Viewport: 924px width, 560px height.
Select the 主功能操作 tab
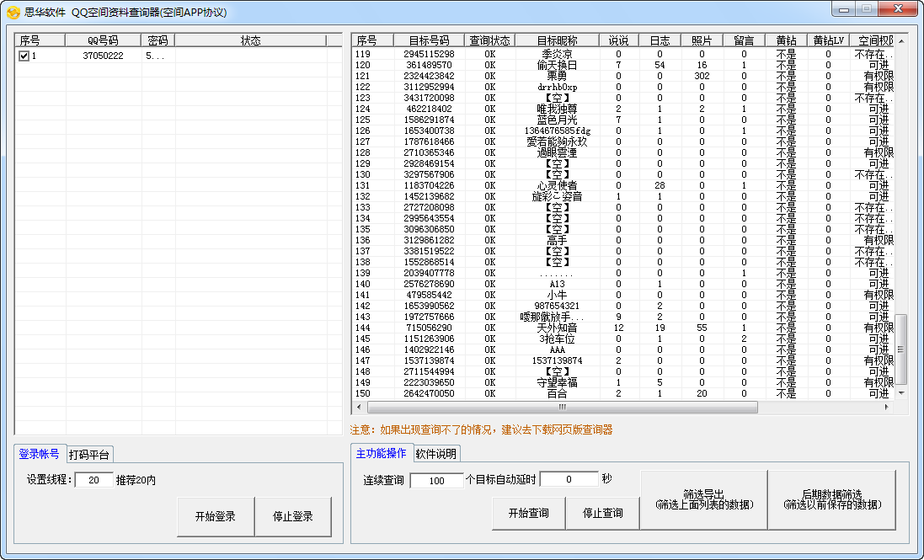(381, 453)
